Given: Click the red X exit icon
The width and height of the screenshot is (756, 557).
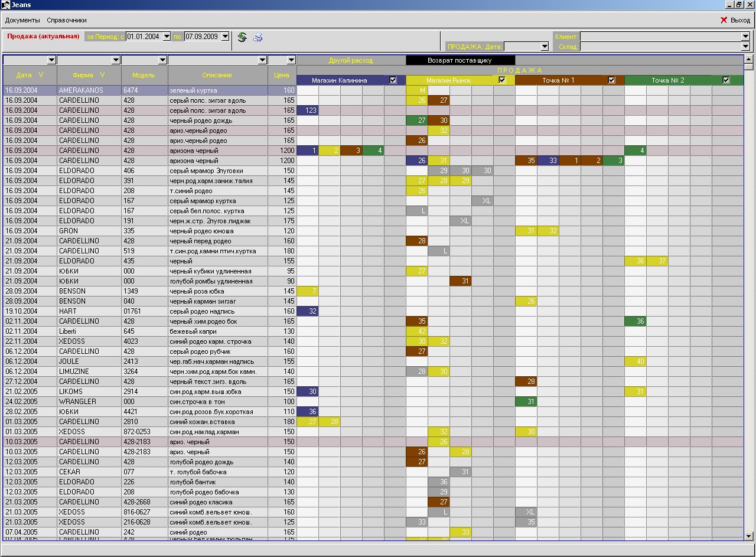Looking at the screenshot, I should tap(724, 20).
